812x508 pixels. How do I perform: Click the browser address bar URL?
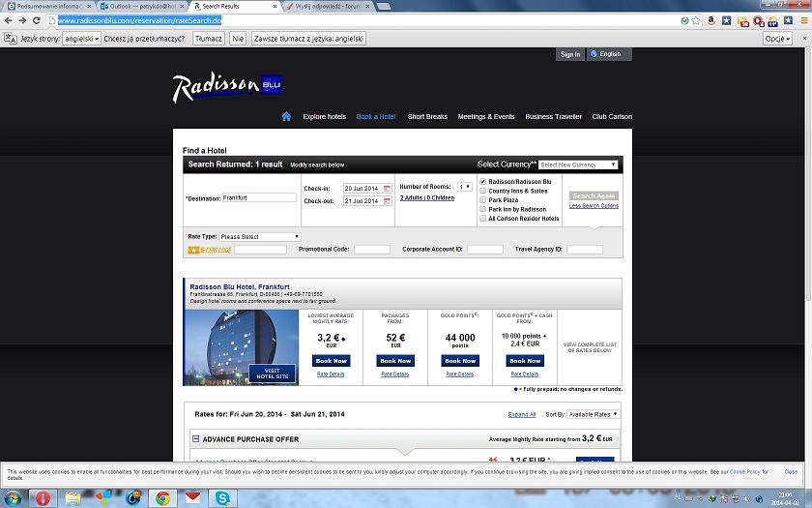[139, 20]
